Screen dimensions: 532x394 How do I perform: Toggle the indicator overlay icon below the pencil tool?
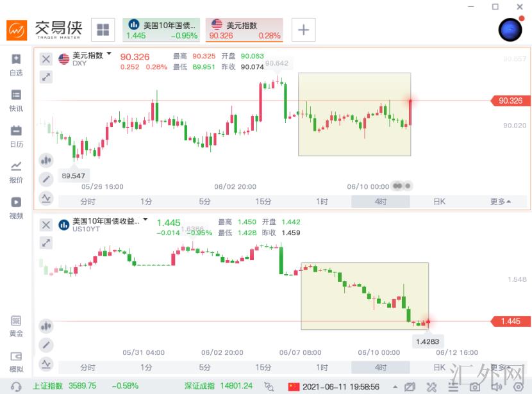tap(46, 197)
